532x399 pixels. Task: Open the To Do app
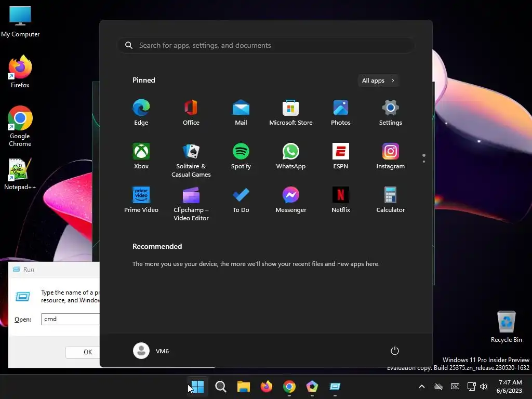241,200
